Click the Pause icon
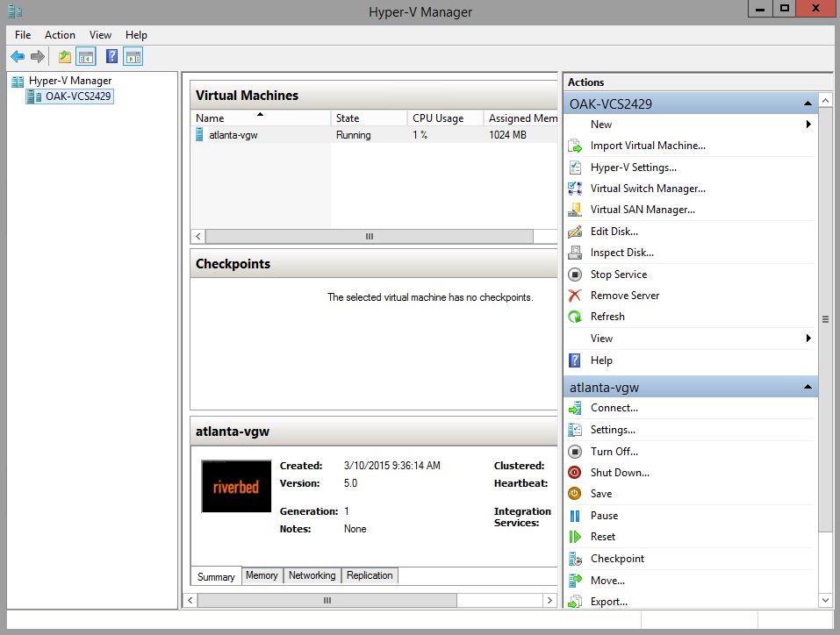This screenshot has height=635, width=840. click(575, 516)
